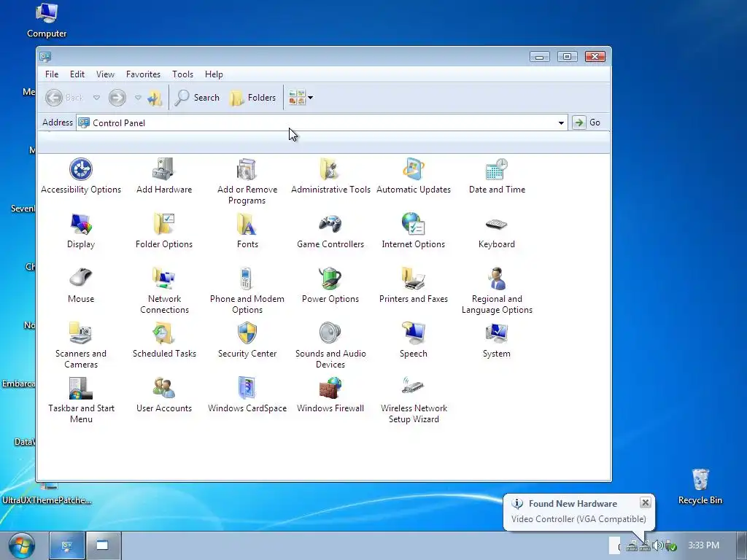747x560 pixels.
Task: Expand the Address bar dropdown
Action: pos(561,122)
